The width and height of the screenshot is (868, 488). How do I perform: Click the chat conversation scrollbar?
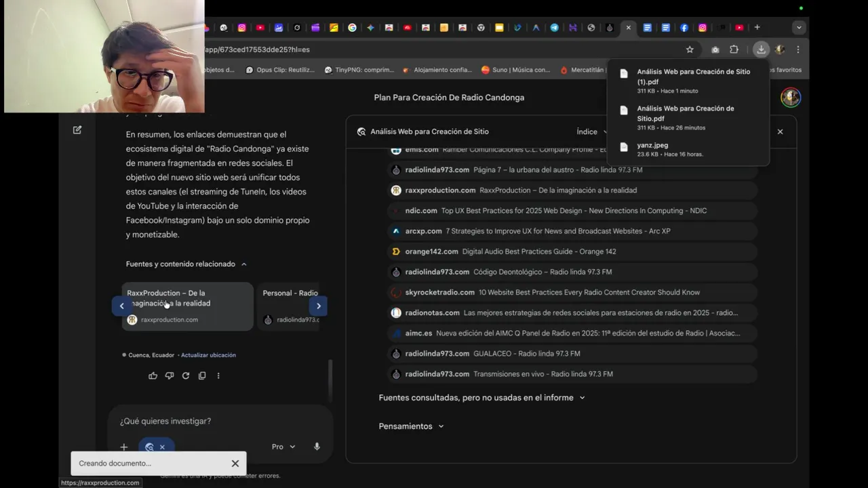pos(330,380)
